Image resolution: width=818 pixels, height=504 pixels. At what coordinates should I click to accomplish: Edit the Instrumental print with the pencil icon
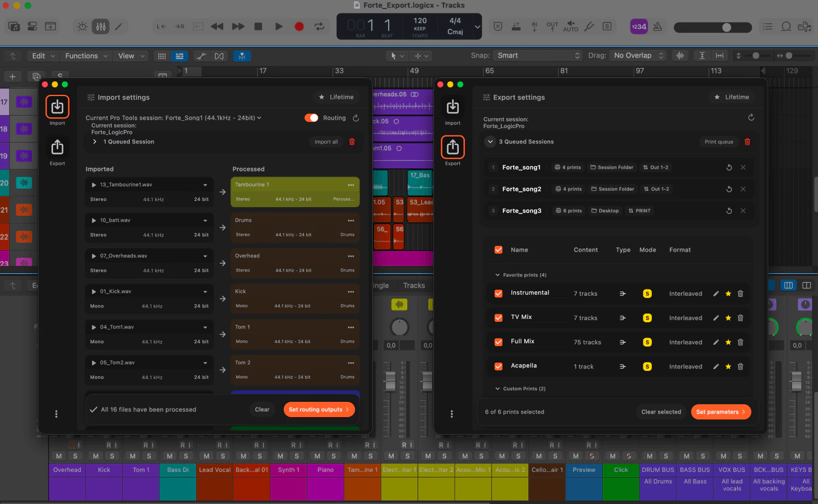coord(716,293)
